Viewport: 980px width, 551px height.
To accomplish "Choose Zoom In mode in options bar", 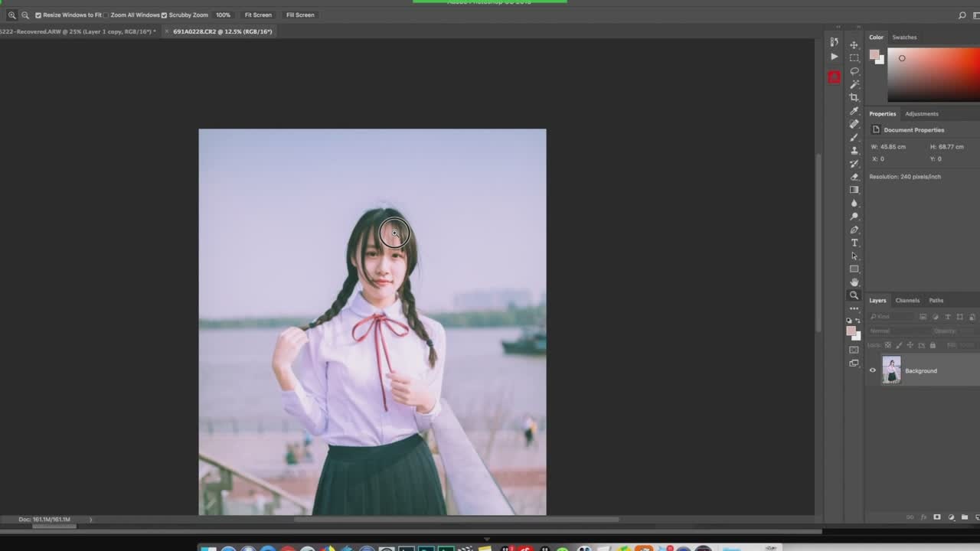I will (11, 15).
